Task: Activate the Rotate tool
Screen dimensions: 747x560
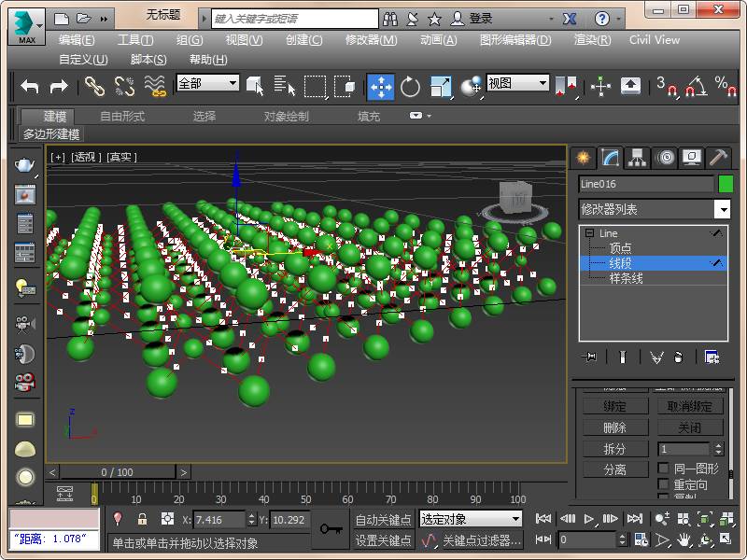Action: click(410, 86)
